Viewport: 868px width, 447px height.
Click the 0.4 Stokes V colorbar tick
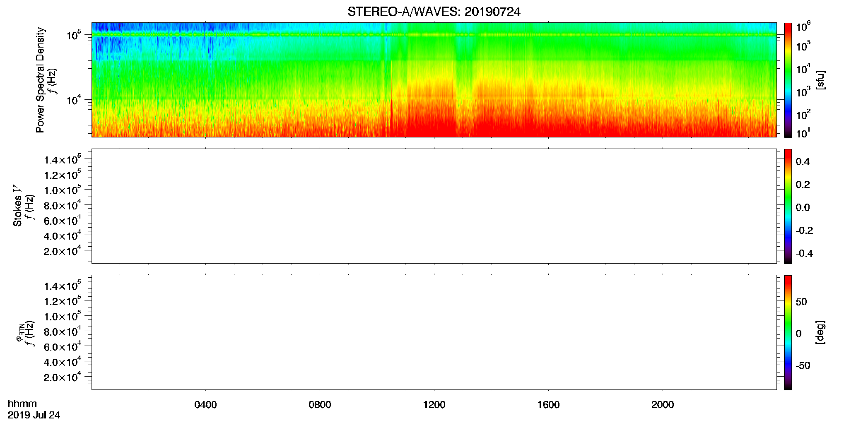click(803, 162)
